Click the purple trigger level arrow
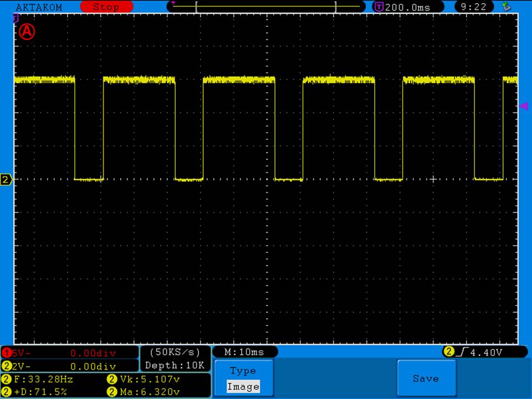This screenshot has width=532, height=399. coord(524,106)
